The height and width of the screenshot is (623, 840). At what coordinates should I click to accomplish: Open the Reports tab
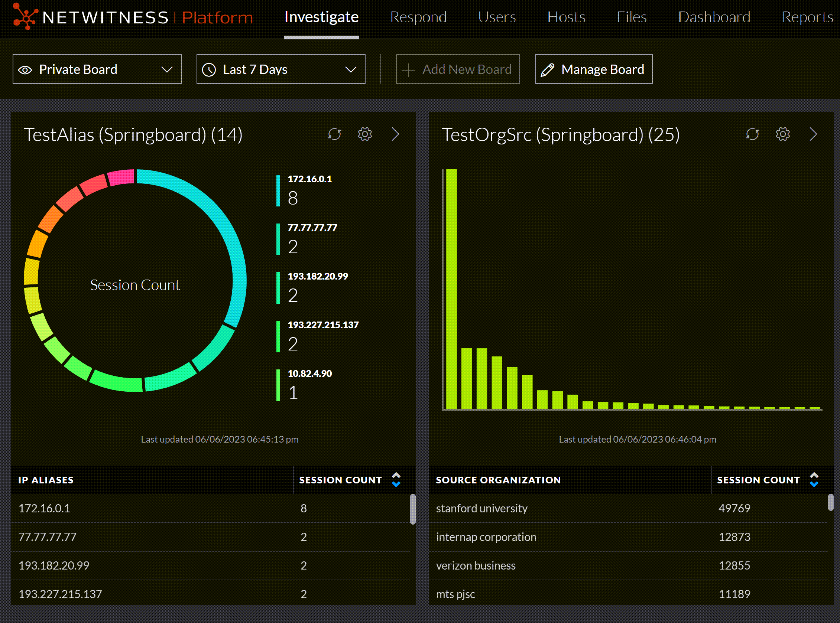pyautogui.click(x=808, y=17)
